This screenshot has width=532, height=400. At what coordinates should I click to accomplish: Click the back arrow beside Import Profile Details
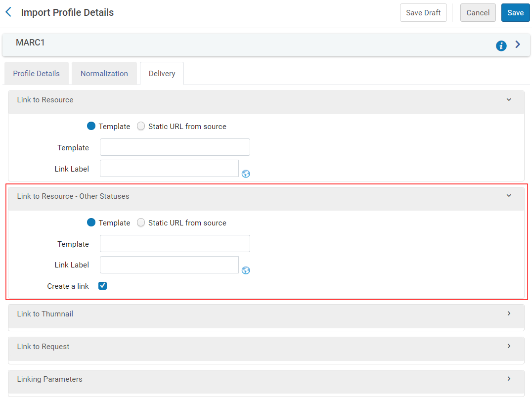[x=8, y=12]
